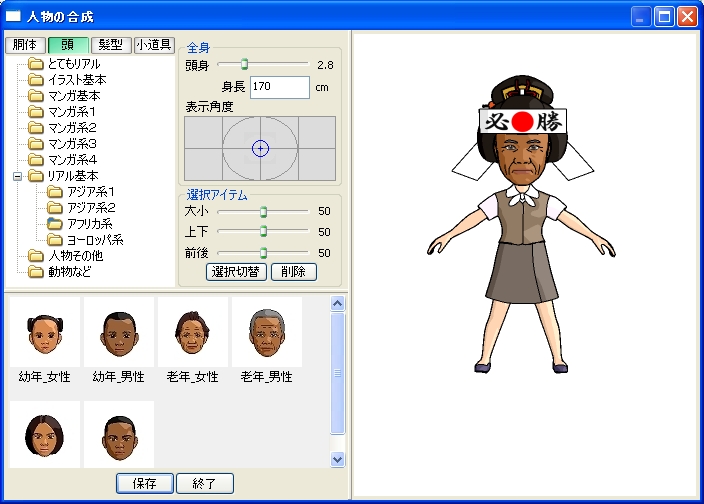The height and width of the screenshot is (504, 704).
Task: Click the 大小 slider handle
Action: click(264, 211)
